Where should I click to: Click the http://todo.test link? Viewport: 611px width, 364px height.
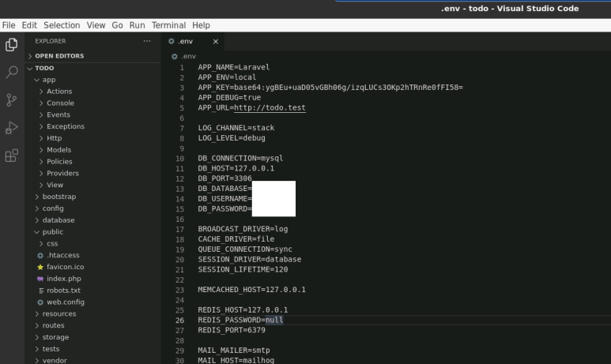click(x=270, y=108)
